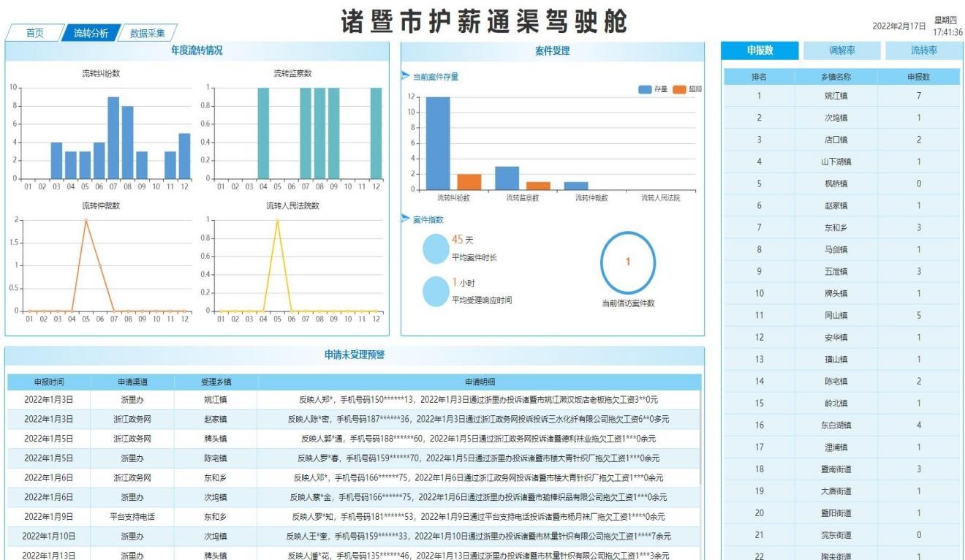Click the arrow icon beside 当前案件存量
965x560 pixels.
(x=406, y=76)
